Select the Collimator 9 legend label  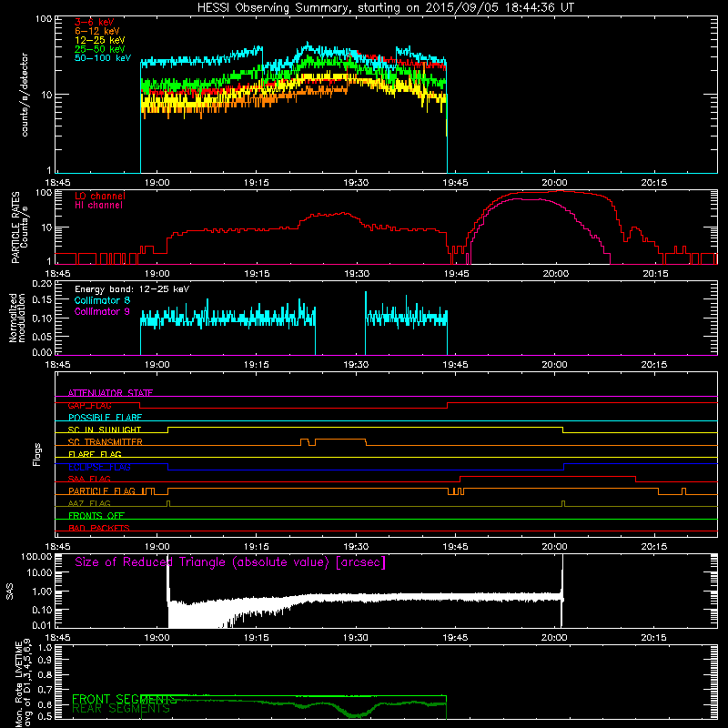[x=103, y=311]
